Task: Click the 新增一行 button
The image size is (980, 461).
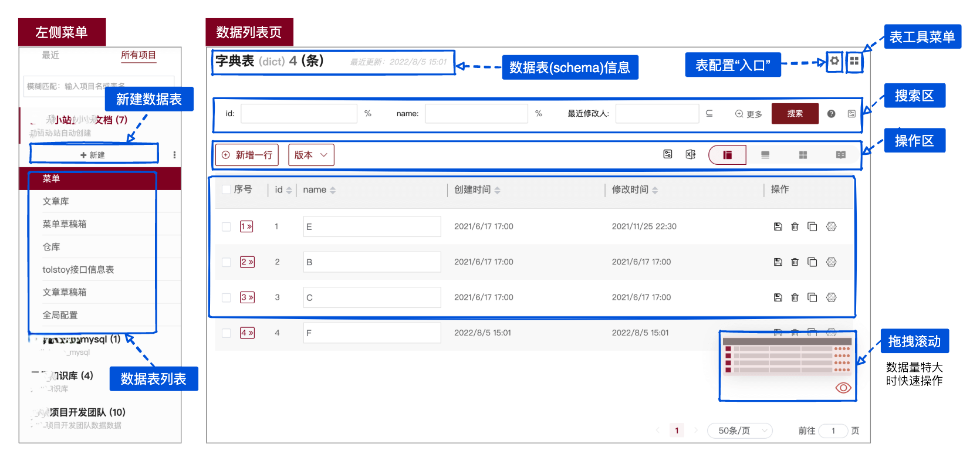Action: coord(247,155)
